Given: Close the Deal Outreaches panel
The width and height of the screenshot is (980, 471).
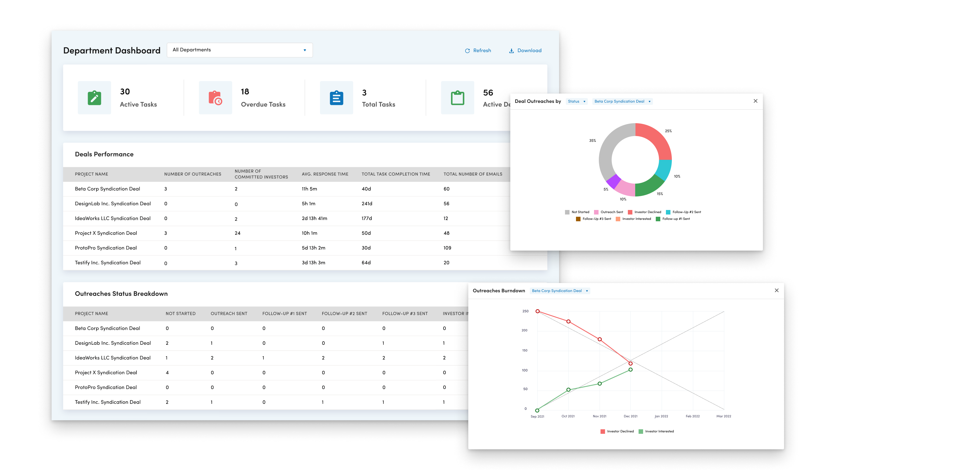Looking at the screenshot, I should click(756, 101).
